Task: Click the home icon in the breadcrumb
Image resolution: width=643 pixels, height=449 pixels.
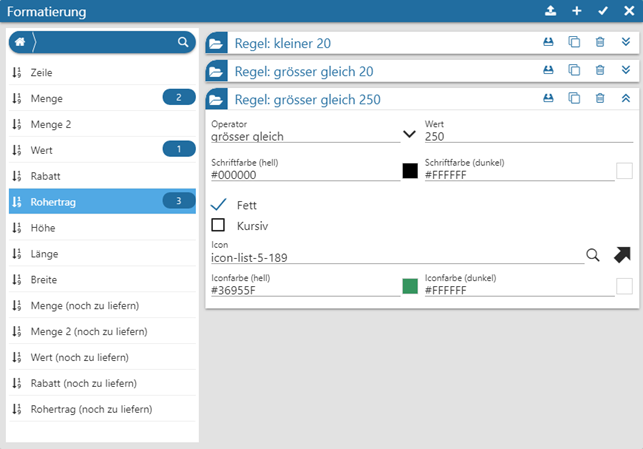Action: click(20, 43)
